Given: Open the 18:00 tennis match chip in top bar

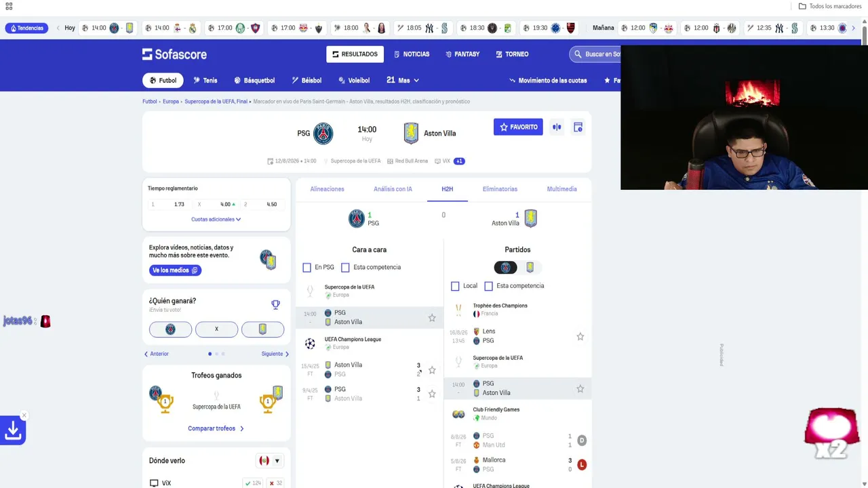Looking at the screenshot, I should (359, 28).
